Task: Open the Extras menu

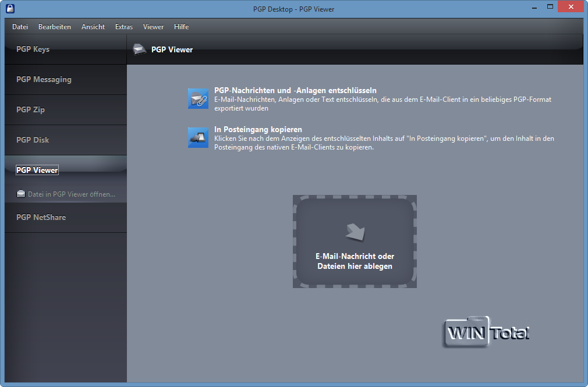Action: pyautogui.click(x=124, y=27)
